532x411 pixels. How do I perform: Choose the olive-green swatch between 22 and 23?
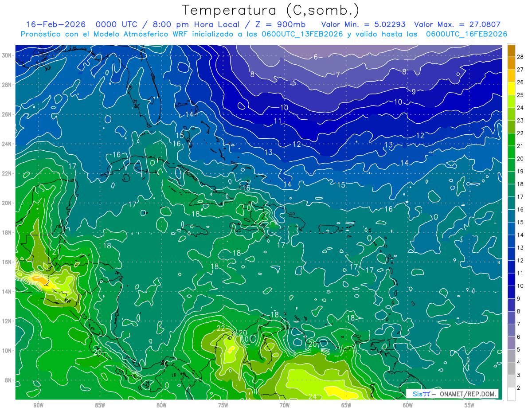(511, 127)
